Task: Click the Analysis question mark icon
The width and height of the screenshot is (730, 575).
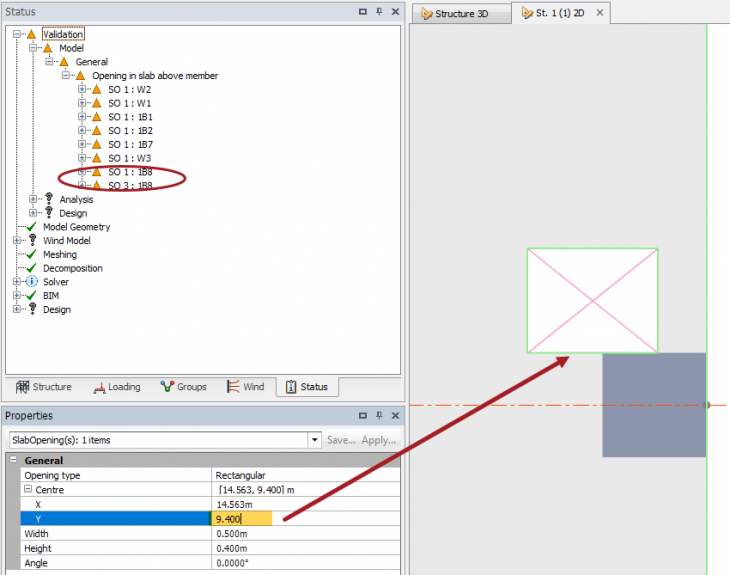Action: [x=49, y=199]
